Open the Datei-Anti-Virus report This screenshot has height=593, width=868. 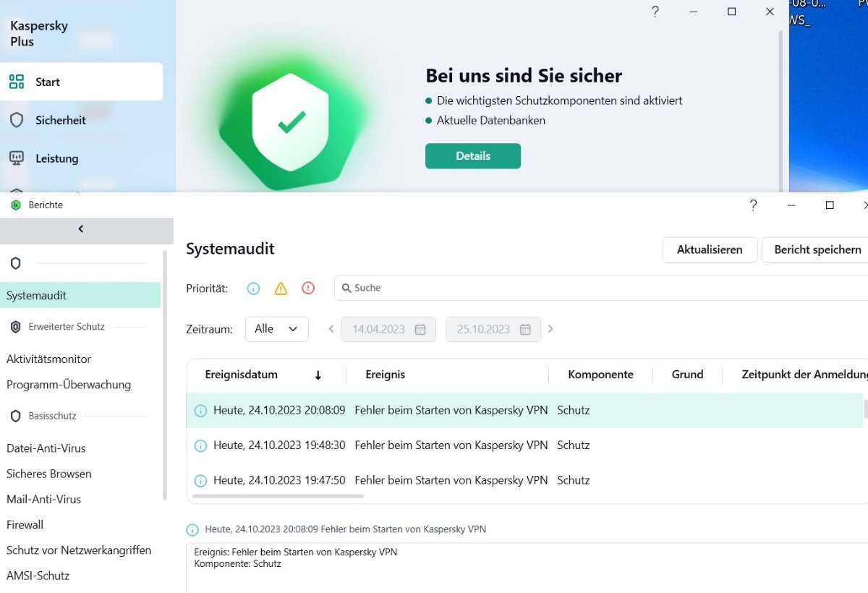[x=46, y=448]
